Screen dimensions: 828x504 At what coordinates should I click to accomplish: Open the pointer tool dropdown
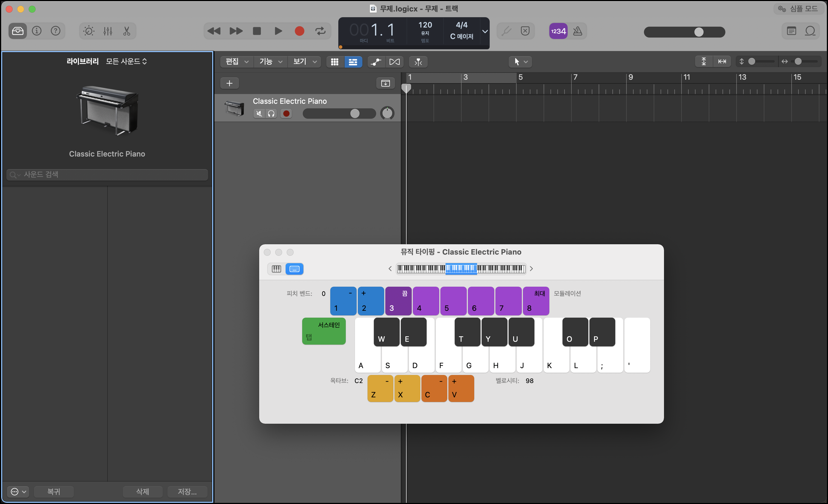coord(520,62)
